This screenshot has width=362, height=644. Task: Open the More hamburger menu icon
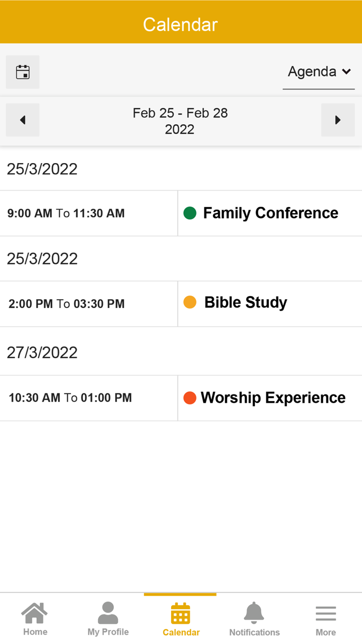click(x=326, y=613)
